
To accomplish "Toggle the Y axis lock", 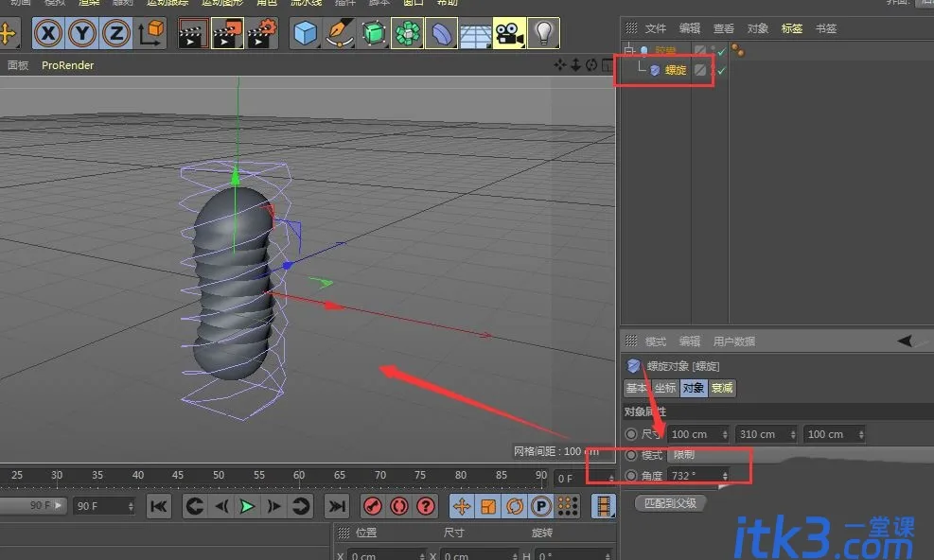I will 82,33.
